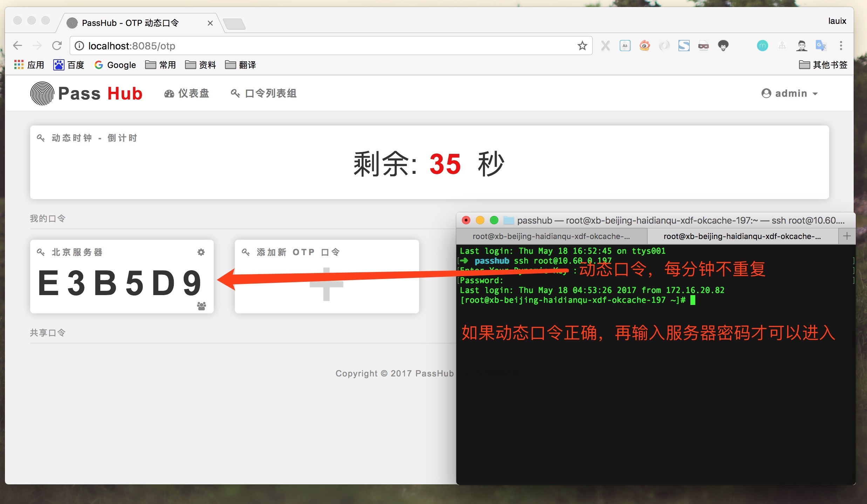
Task: Switch to first terminal tab
Action: (551, 236)
